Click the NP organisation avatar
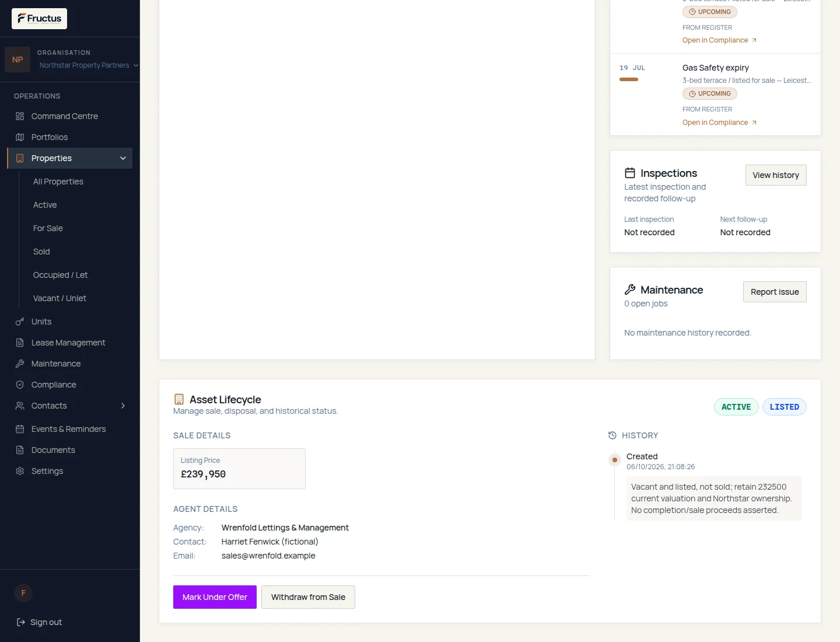This screenshot has width=840, height=642. click(x=17, y=60)
